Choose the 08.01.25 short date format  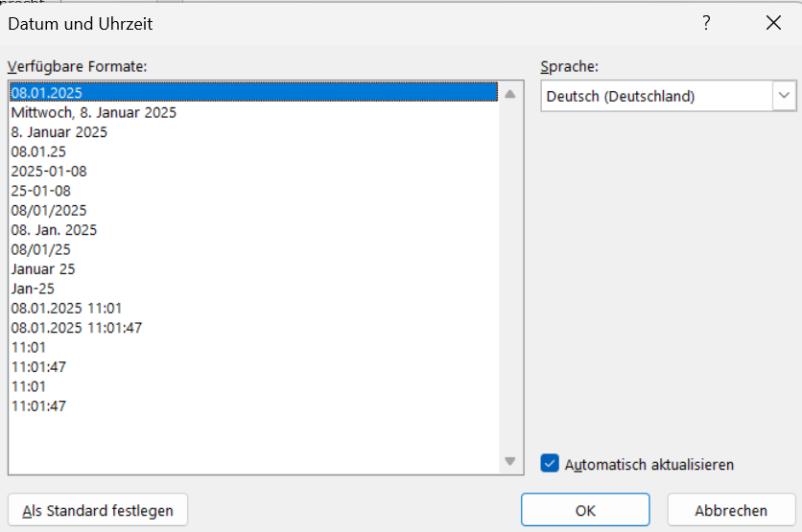click(x=39, y=151)
